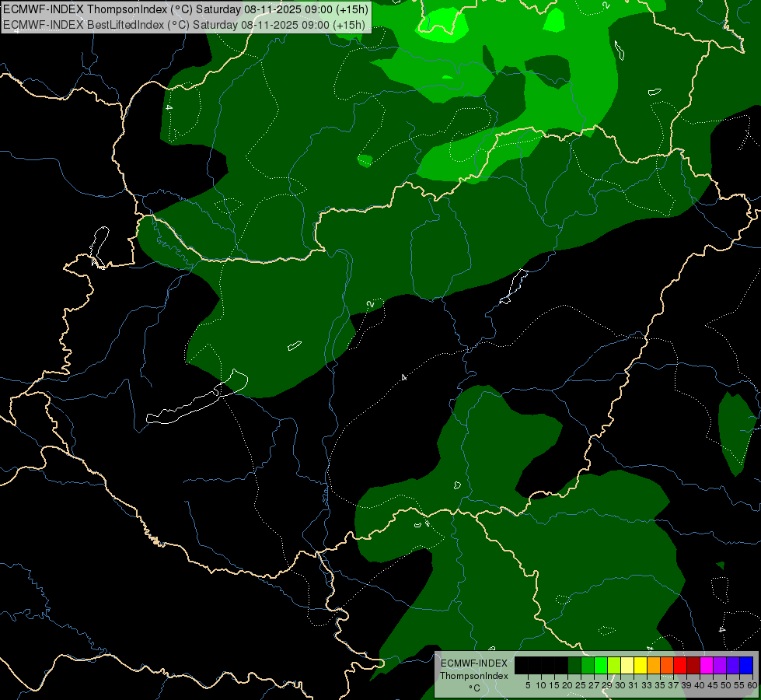Click the °C unit label in the legend
761x700 pixels.
pos(474,688)
